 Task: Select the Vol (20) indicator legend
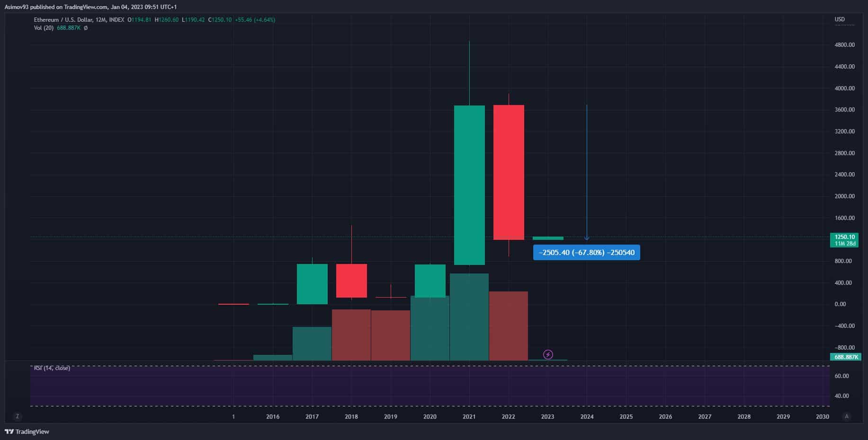(44, 28)
